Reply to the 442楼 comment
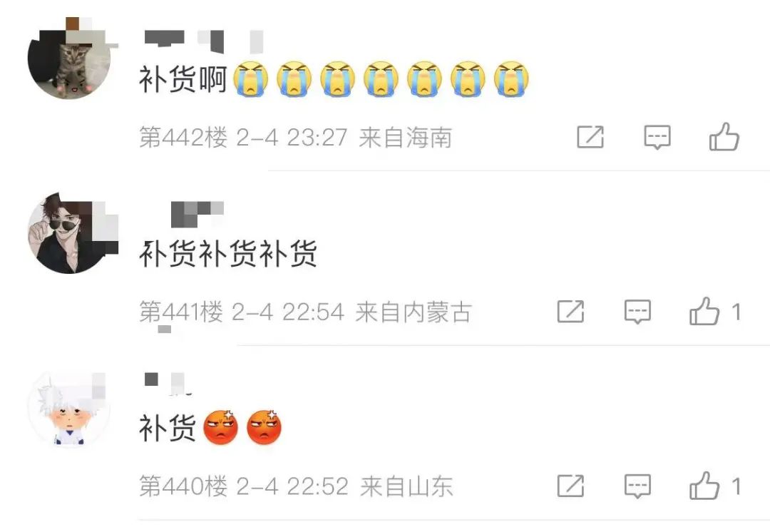 (657, 137)
